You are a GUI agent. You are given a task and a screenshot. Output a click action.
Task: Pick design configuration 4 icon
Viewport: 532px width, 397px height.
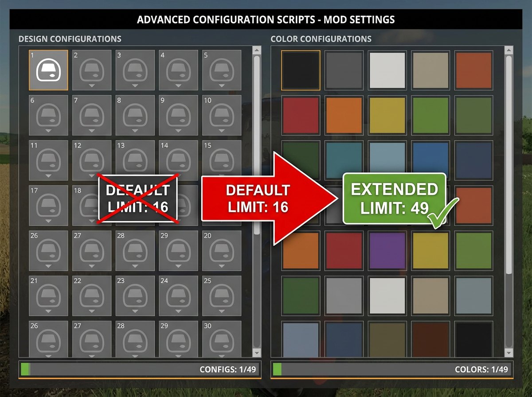tap(178, 70)
